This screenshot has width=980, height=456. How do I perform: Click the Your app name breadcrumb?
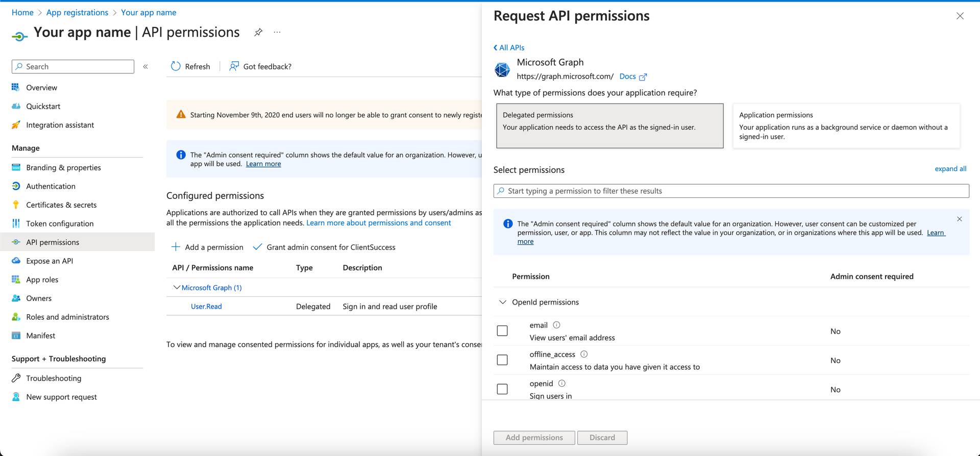pos(149,12)
